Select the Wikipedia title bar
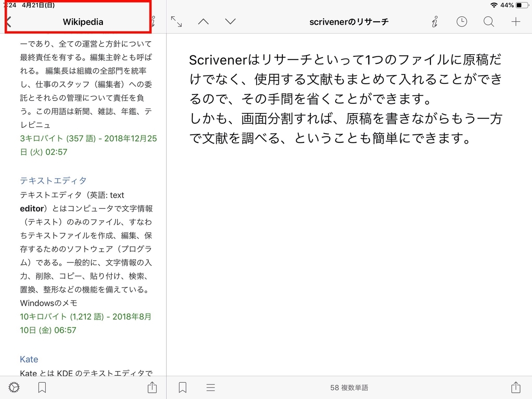Screen dimensions: 532x399 tap(83, 21)
